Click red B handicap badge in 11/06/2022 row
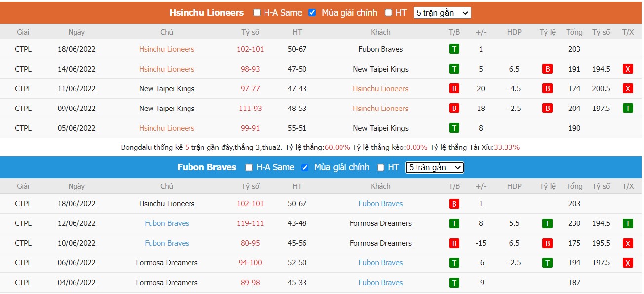Viewport: 644px width, 294px height. click(547, 89)
